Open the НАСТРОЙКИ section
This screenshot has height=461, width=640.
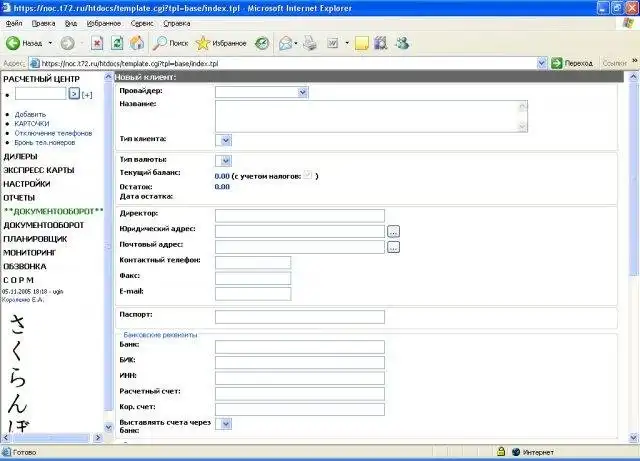(27, 184)
